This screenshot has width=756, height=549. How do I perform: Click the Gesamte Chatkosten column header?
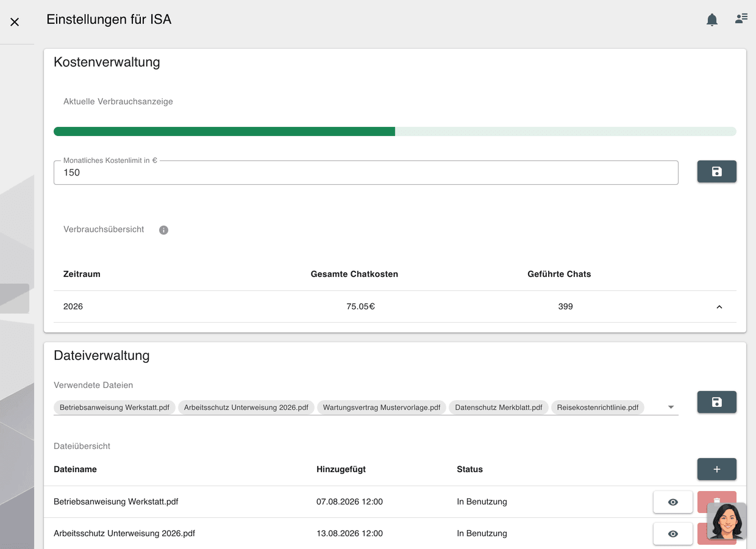point(354,274)
